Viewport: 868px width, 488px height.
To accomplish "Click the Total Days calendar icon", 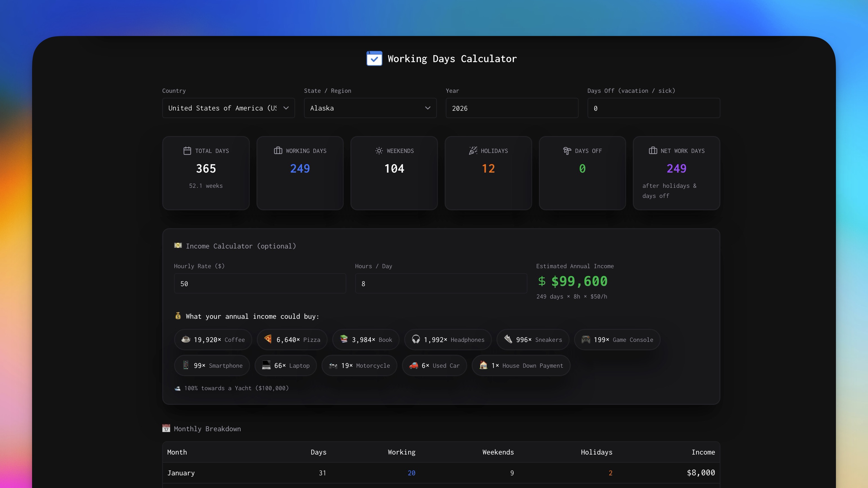I will click(x=187, y=151).
